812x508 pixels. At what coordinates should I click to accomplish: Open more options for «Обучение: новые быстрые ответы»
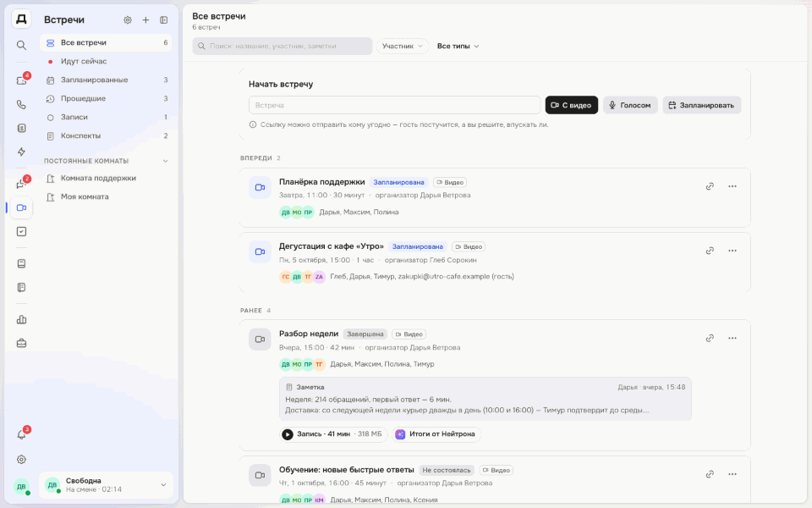click(x=732, y=474)
